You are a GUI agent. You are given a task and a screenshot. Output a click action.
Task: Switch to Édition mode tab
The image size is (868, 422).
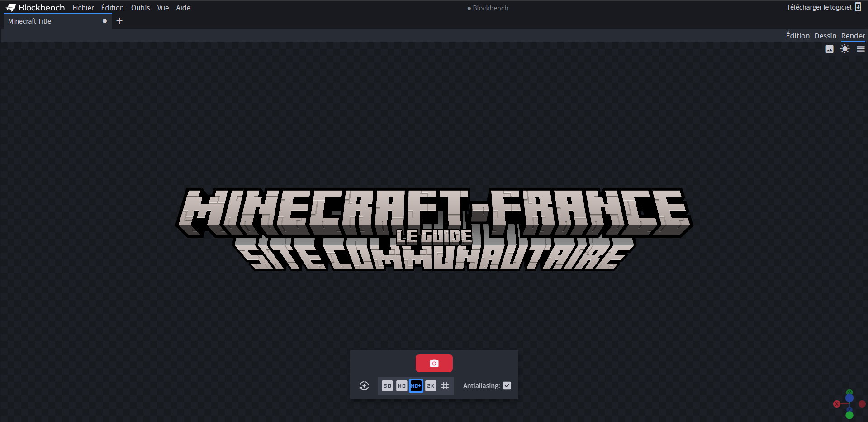click(797, 36)
